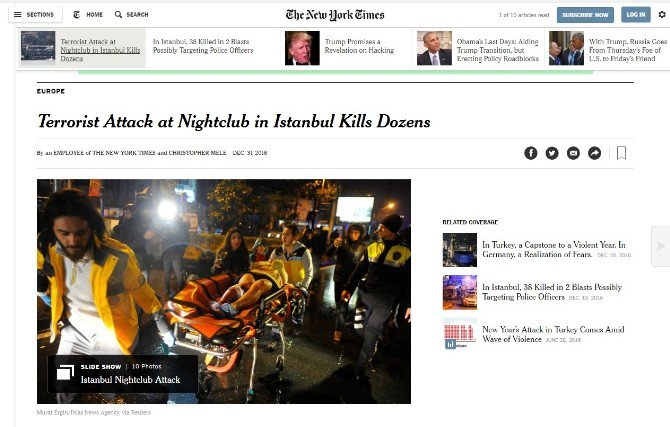Expand the Sections menu
670x427 pixels.
(x=35, y=15)
